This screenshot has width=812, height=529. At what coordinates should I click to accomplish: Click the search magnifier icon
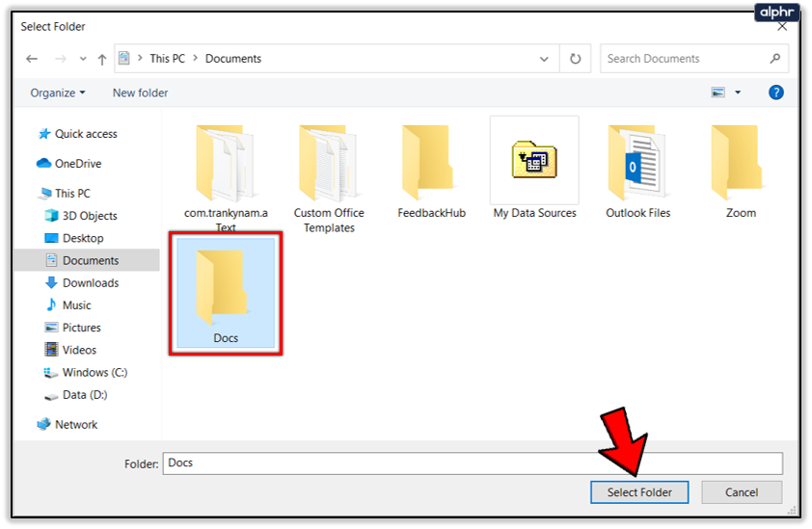coord(774,59)
